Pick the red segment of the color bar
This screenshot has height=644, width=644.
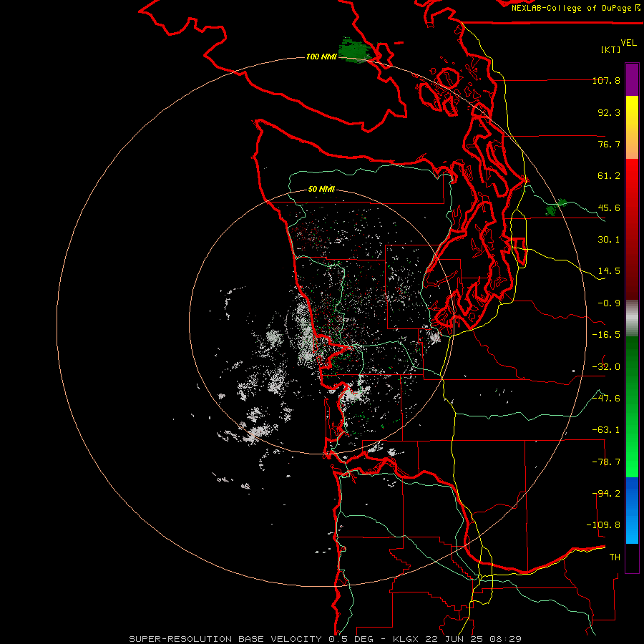click(632, 229)
